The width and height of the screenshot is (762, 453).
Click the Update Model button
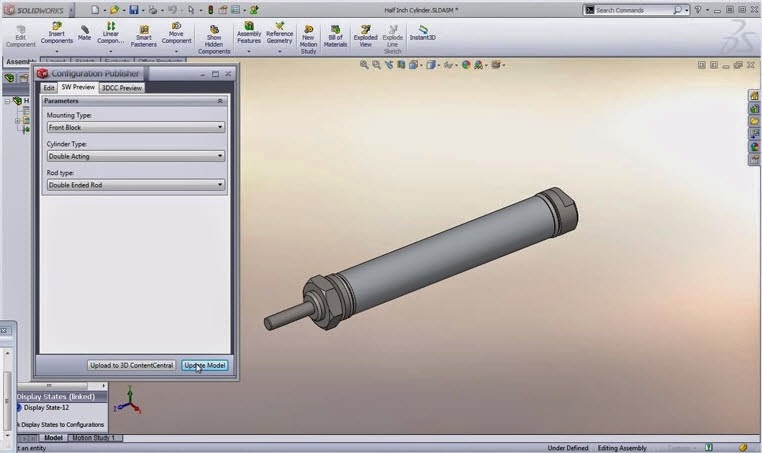[205, 366]
